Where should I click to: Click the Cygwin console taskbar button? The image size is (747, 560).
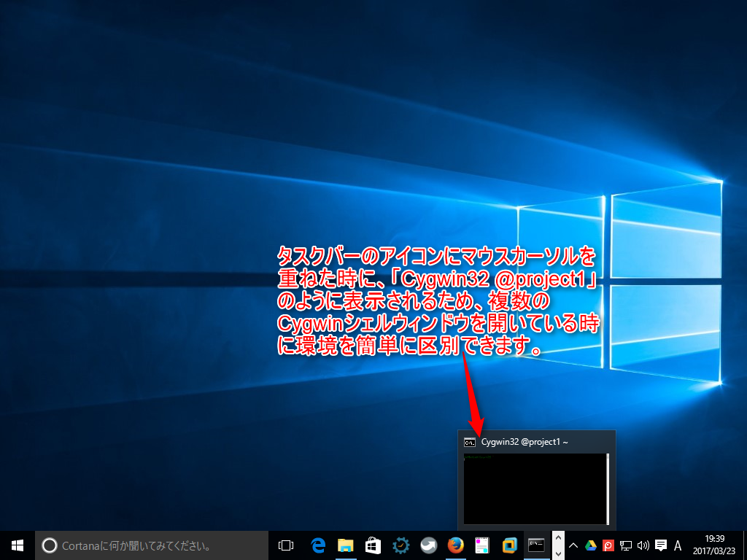pos(537,545)
